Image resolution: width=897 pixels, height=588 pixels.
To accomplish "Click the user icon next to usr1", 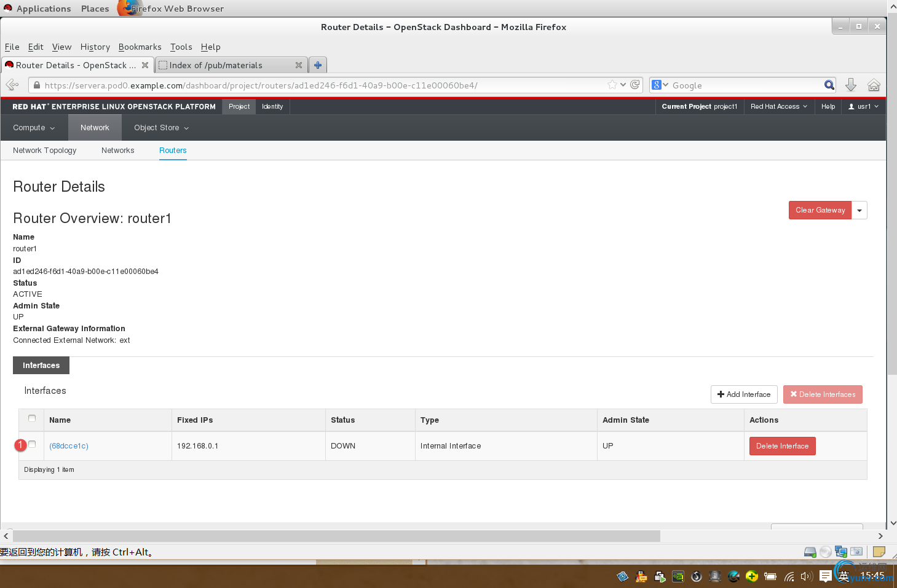I will tap(852, 106).
